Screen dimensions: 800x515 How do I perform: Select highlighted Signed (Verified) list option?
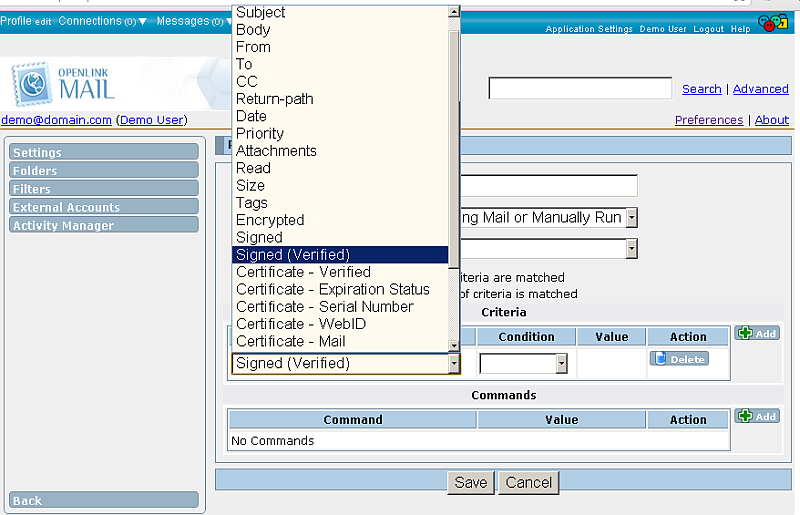click(x=340, y=255)
